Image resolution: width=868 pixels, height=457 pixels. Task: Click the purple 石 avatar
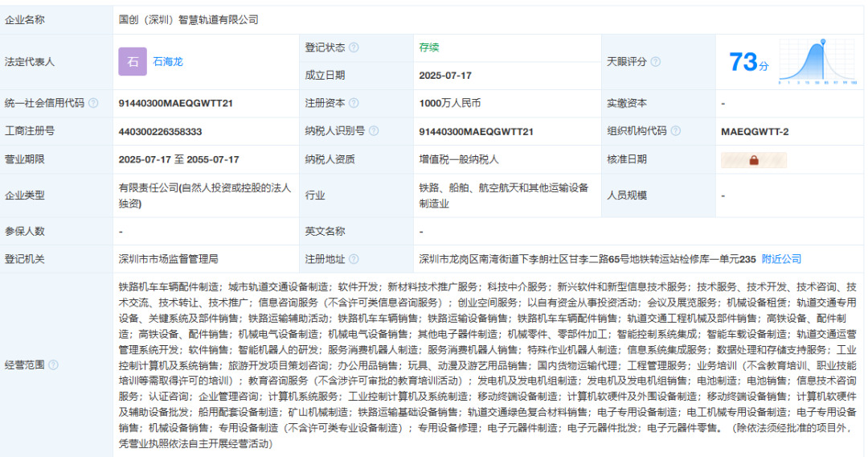tap(133, 61)
